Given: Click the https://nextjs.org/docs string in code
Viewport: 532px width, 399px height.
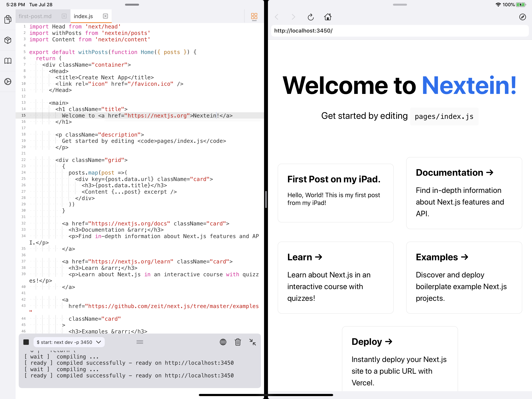Looking at the screenshot, I should coord(129,224).
